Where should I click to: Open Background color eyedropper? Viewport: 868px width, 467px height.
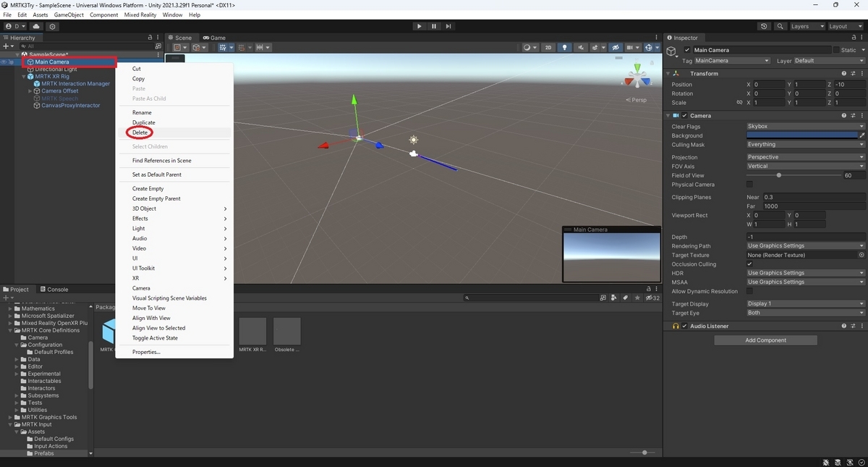click(x=861, y=135)
